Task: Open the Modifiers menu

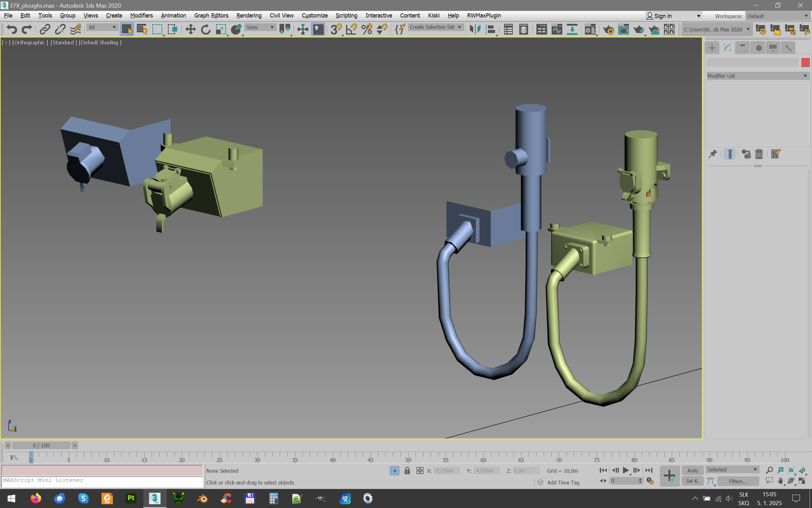Action: pos(141,16)
